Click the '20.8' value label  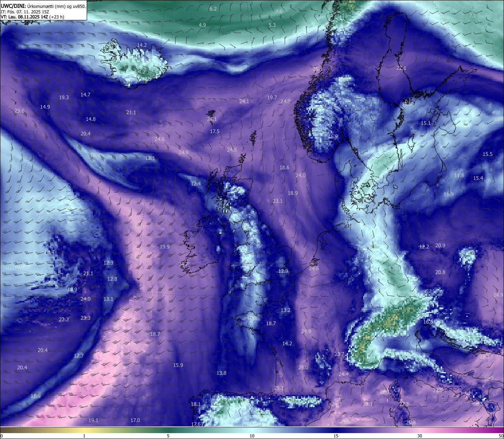440,272
